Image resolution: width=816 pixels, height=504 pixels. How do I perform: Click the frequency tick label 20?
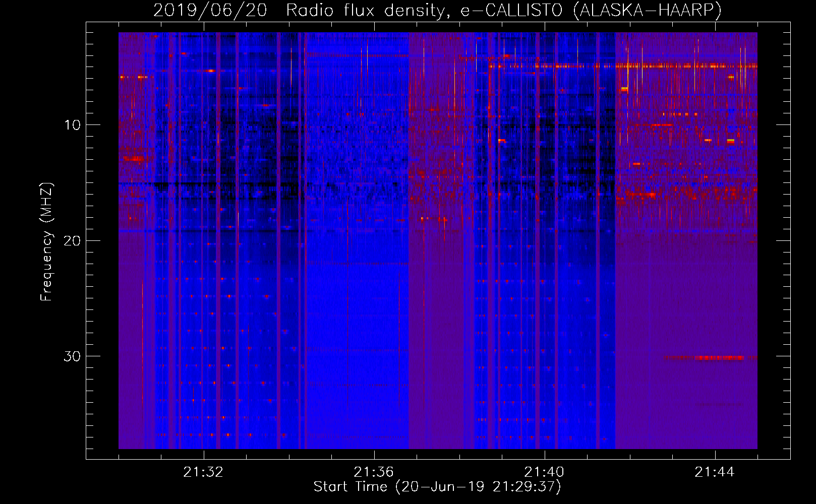(72, 240)
